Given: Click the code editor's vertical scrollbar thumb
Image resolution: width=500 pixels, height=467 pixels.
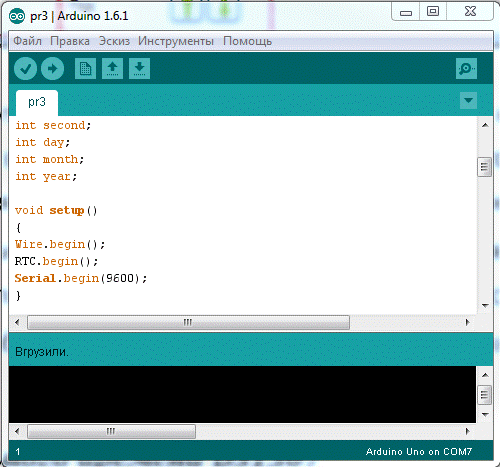Looking at the screenshot, I should point(484,167).
